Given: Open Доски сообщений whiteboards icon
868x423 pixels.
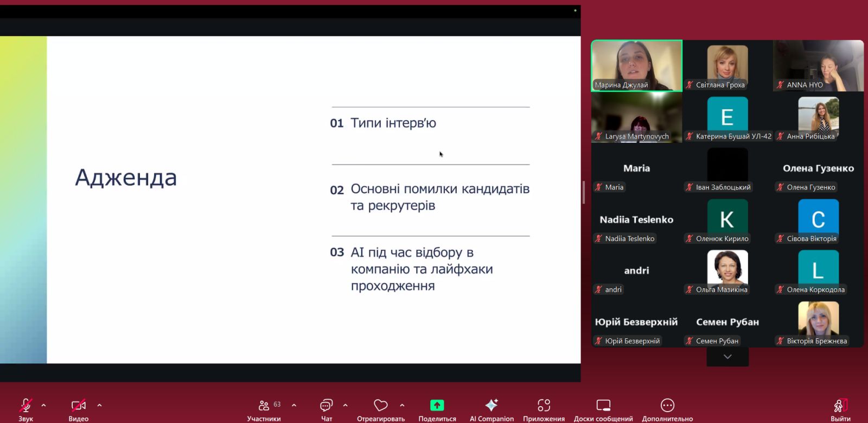Looking at the screenshot, I should [603, 406].
